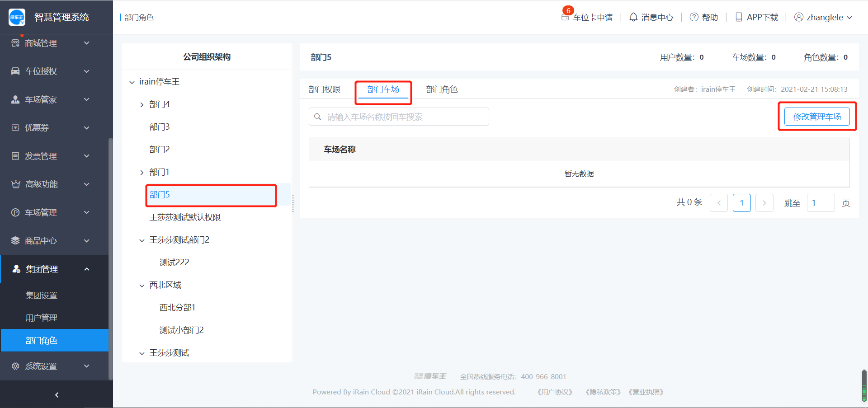868x408 pixels.
Task: Click the 商品中心 layers icon
Action: [15, 240]
